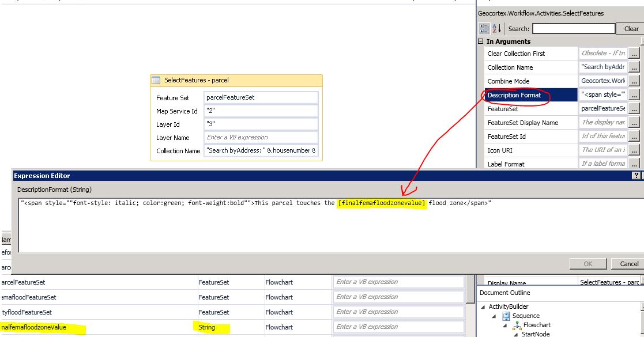Viewport: 644px width, 337px height.
Task: Select ActivityBuilder in Document Outline
Action: 509,306
